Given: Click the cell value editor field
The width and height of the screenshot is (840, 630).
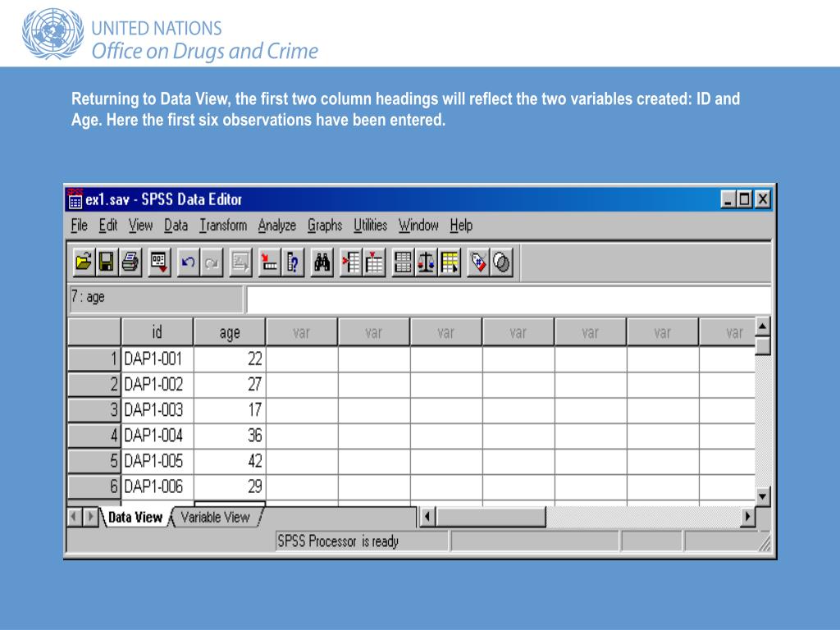Looking at the screenshot, I should tap(509, 299).
